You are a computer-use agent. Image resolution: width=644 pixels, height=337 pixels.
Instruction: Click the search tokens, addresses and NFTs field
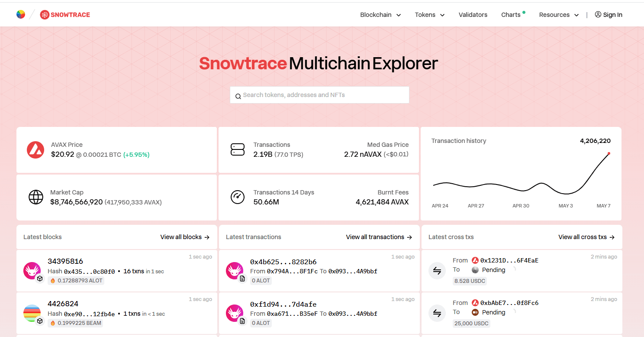coord(319,95)
